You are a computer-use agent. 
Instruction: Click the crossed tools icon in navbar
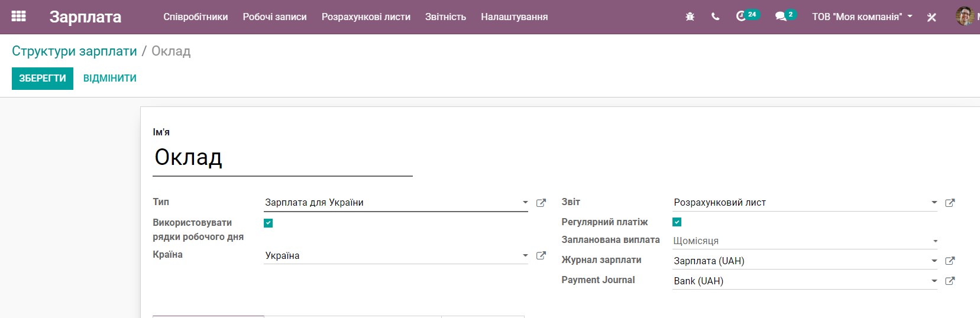pos(932,17)
